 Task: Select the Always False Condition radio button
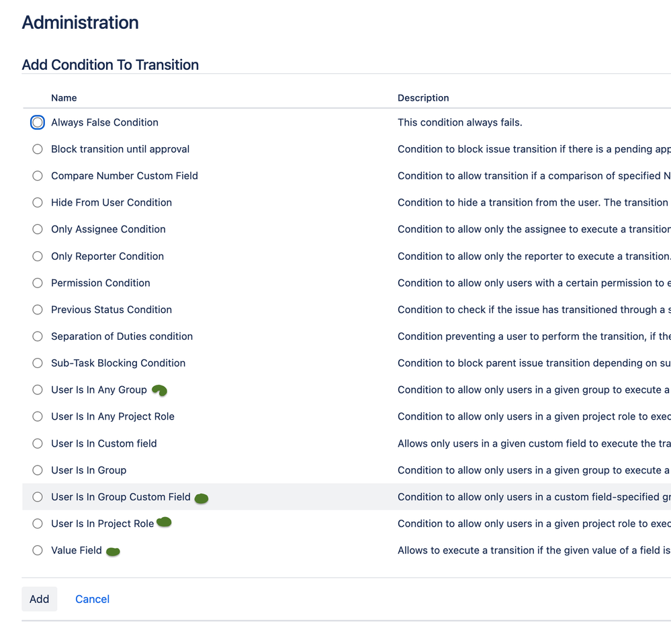(38, 122)
